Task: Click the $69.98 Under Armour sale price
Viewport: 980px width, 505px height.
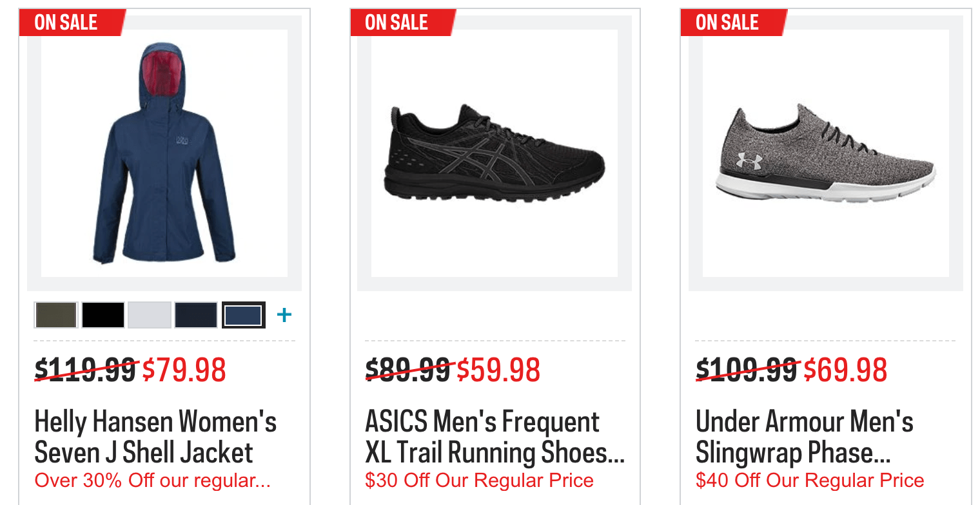Action: coord(845,370)
